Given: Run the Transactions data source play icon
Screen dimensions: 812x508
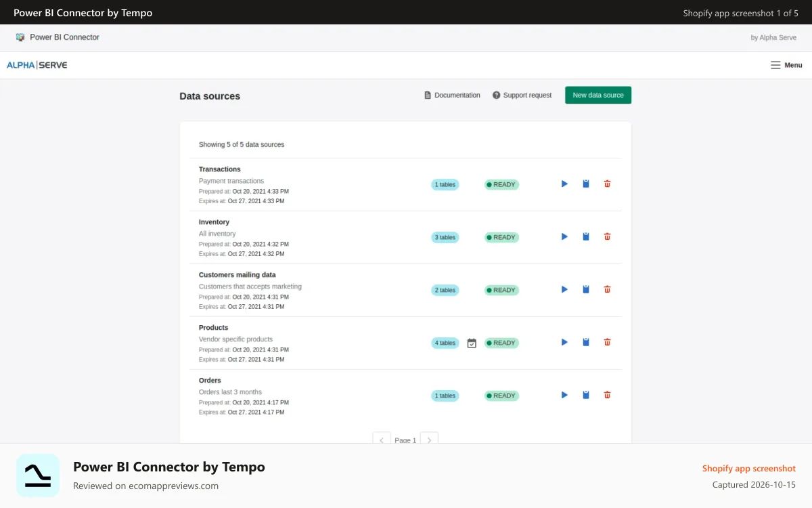Looking at the screenshot, I should (564, 184).
